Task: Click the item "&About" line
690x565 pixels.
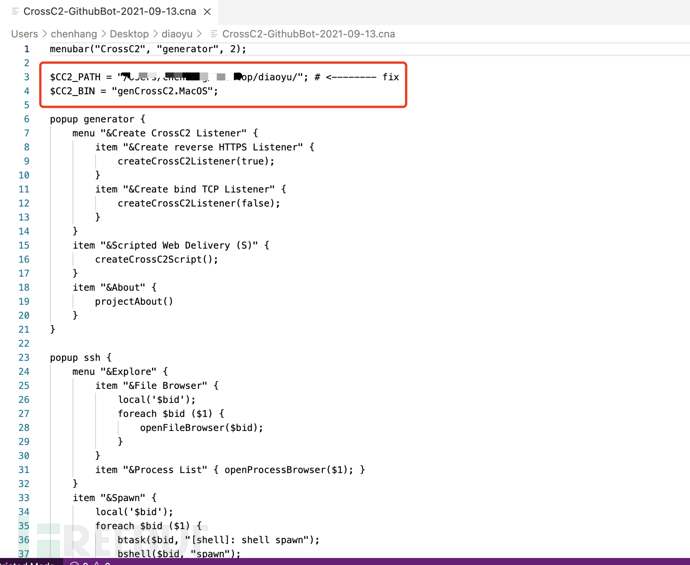Action: coord(114,288)
